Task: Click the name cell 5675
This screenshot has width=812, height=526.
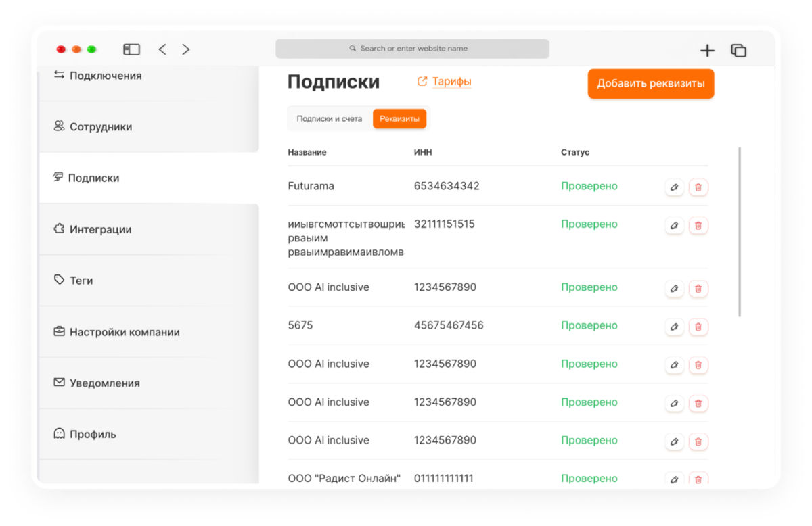Action: click(x=300, y=325)
